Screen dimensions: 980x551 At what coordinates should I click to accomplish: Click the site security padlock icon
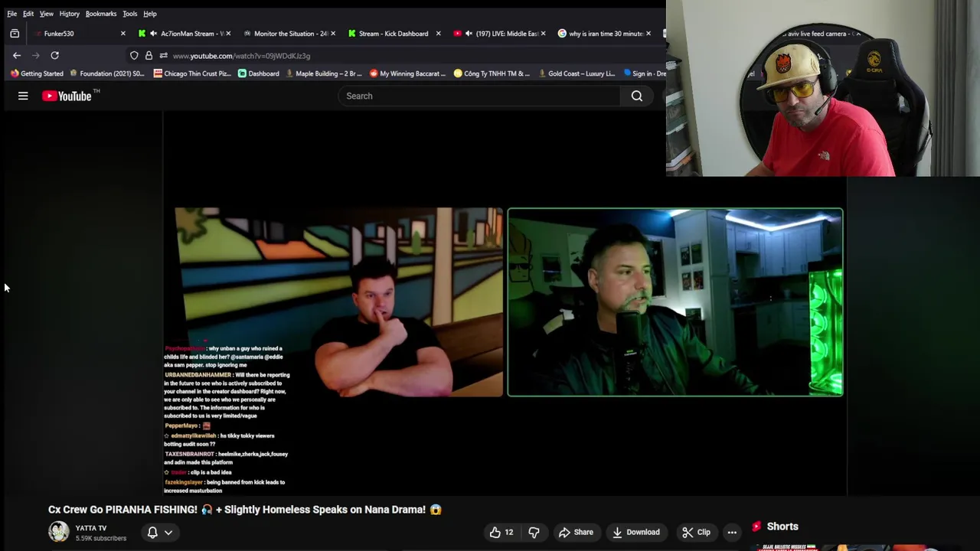click(x=149, y=55)
